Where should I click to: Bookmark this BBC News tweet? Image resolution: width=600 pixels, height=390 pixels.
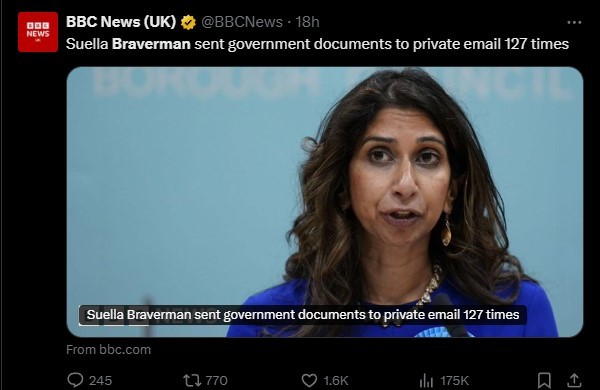pos(544,380)
